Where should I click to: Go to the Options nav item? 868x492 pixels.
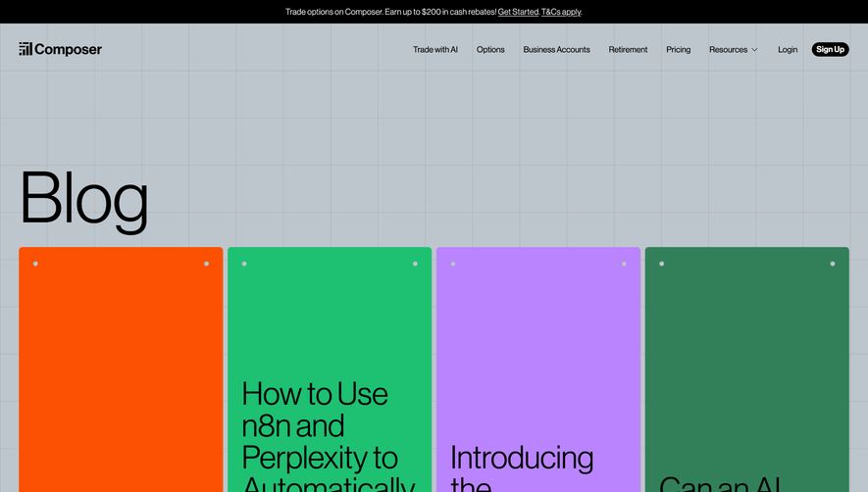click(x=490, y=49)
